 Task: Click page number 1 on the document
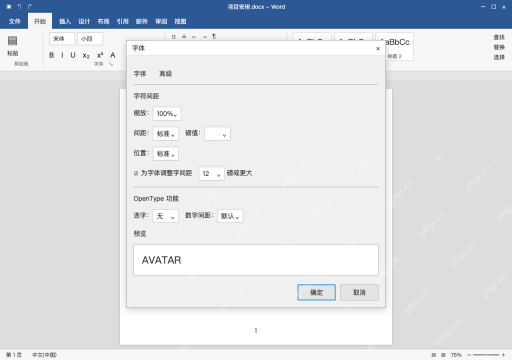click(256, 330)
